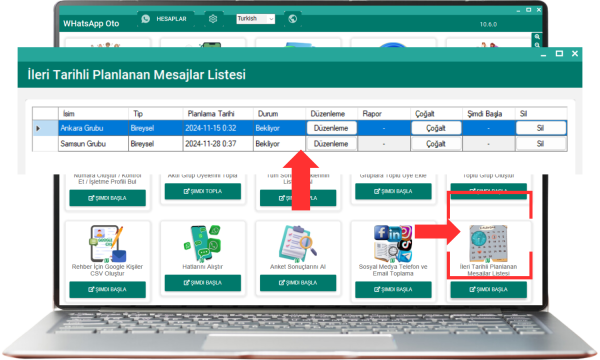The width and height of the screenshot is (600, 360).
Task: Click Sil button for Samsun Grubu row
Action: tap(541, 144)
